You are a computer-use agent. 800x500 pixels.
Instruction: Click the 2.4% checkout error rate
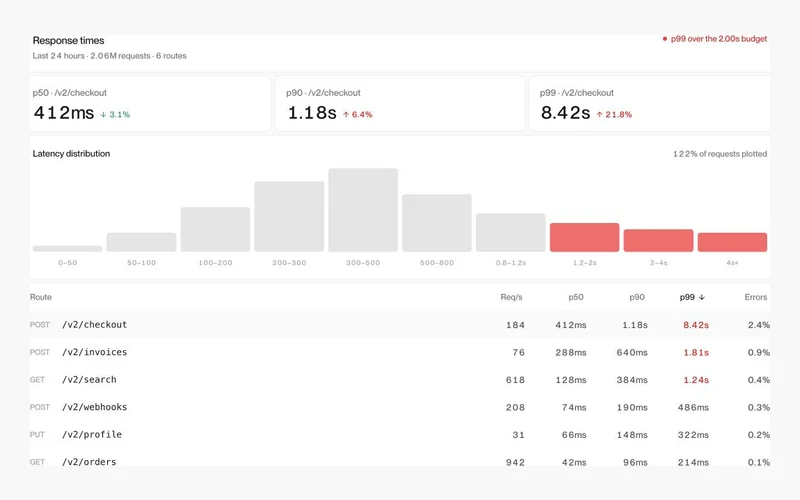759,325
